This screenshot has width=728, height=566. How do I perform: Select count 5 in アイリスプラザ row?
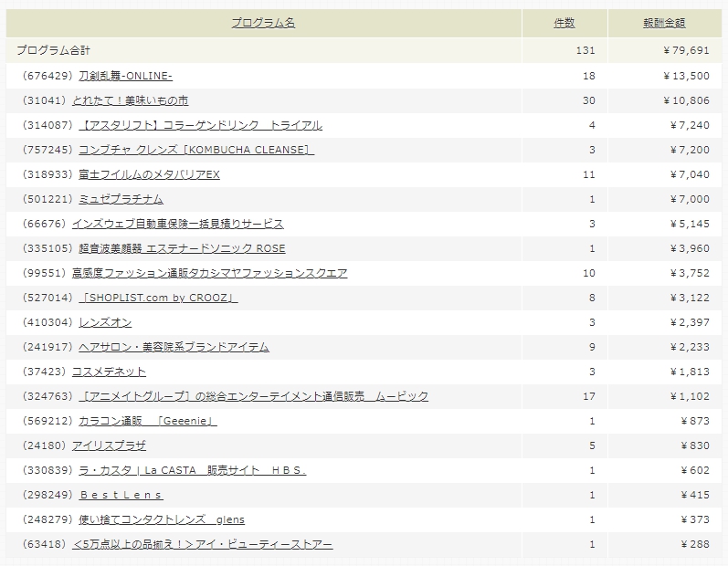592,445
